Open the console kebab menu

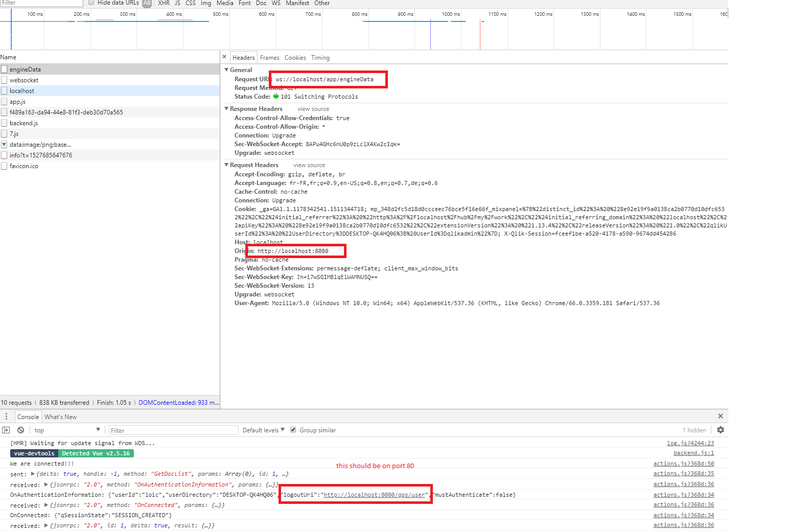[x=6, y=416]
